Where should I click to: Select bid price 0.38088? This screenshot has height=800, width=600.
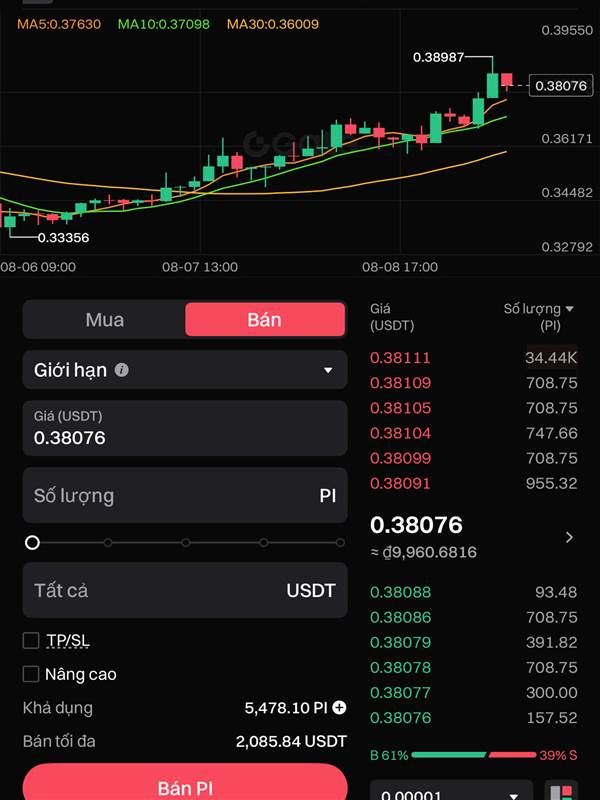400,592
